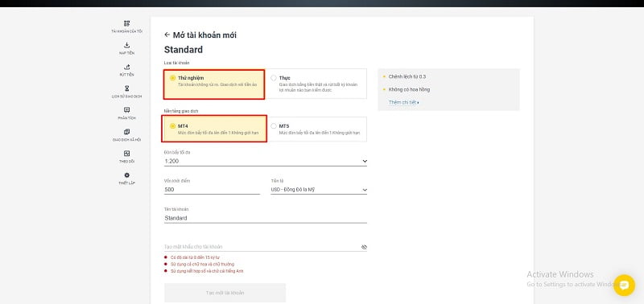
Task: Choose the MT5 platform radio button
Action: (x=274, y=126)
